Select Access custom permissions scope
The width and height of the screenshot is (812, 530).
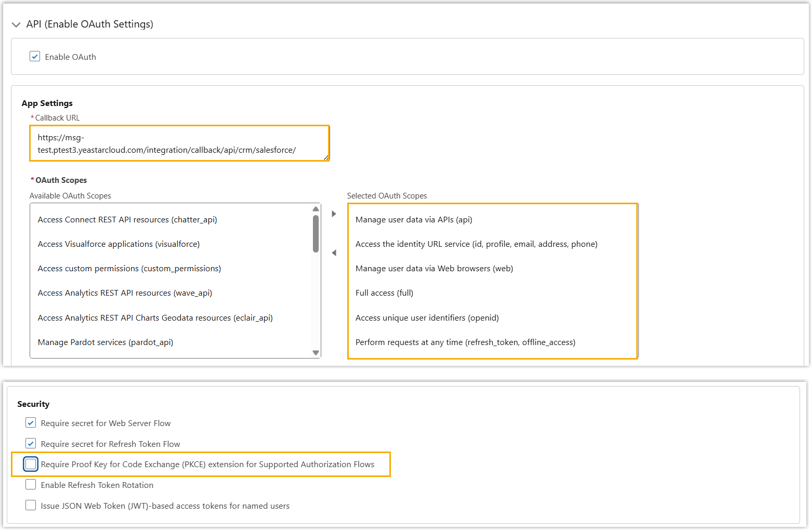pos(129,269)
